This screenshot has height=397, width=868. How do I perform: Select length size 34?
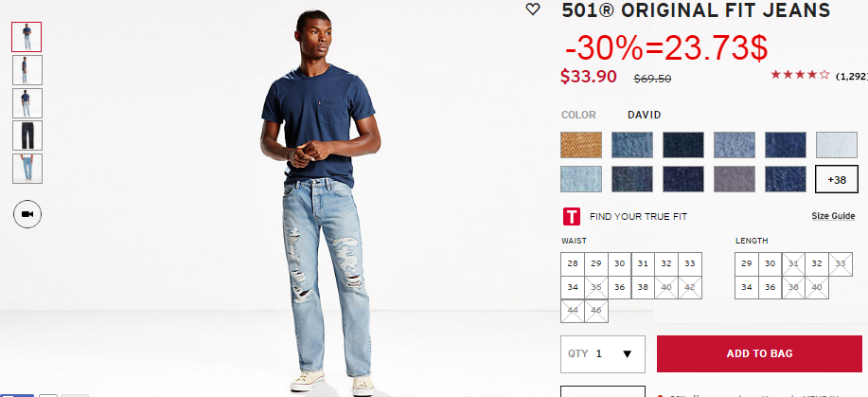747,288
